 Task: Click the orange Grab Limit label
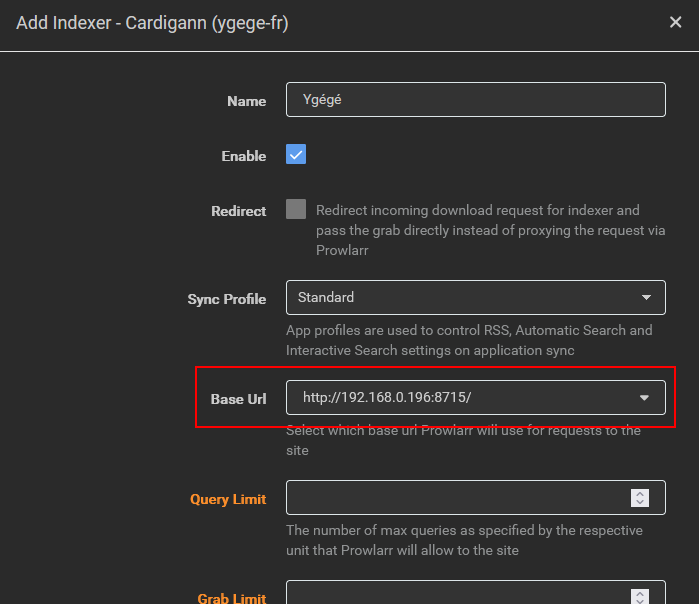(x=232, y=598)
